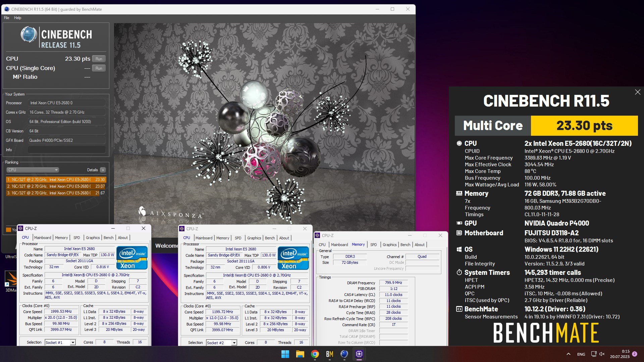644x362 pixels.
Task: Open Windows Start menu
Action: (285, 354)
